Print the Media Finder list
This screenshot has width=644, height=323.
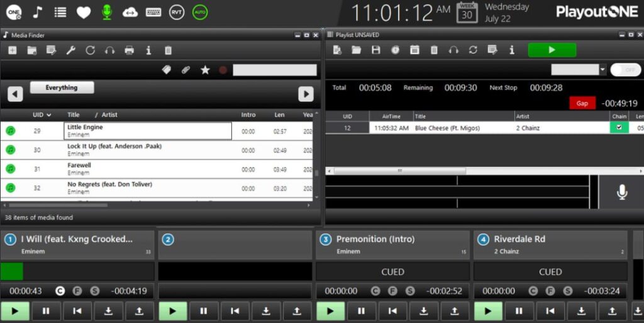pyautogui.click(x=130, y=50)
